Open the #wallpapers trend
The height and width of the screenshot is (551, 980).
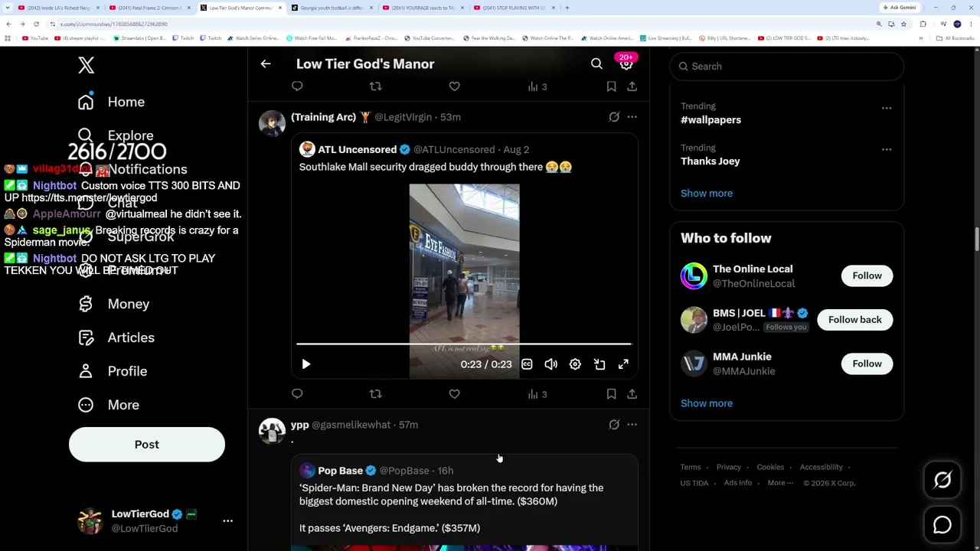coord(710,120)
